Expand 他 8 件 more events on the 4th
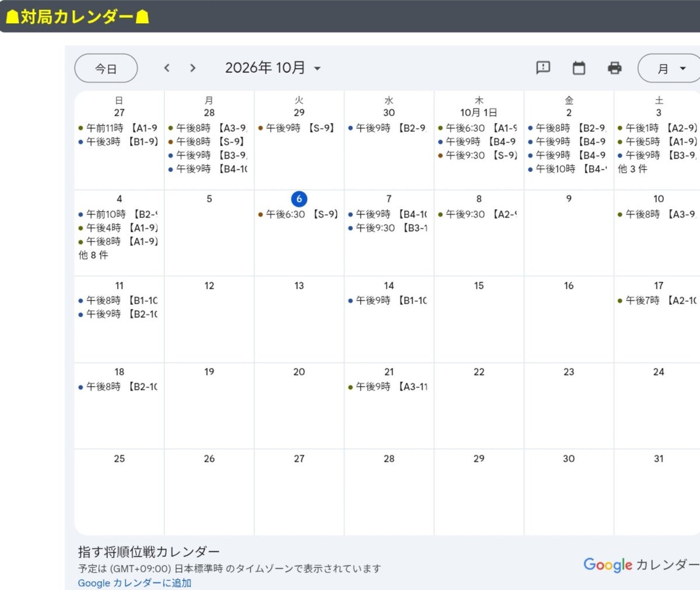The width and height of the screenshot is (700, 590). [93, 255]
